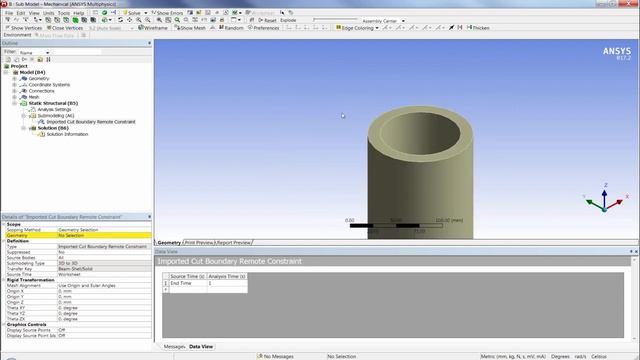Open the Edge Coloring dropdown
The width and height of the screenshot is (640, 360).
pyautogui.click(x=357, y=28)
